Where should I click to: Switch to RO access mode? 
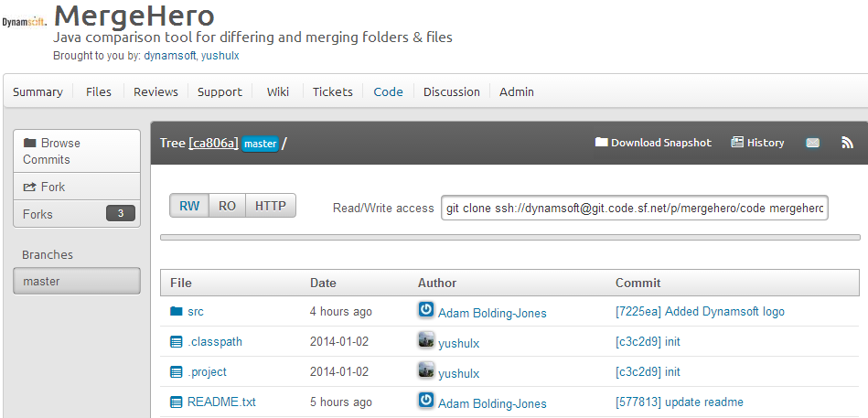[227, 206]
